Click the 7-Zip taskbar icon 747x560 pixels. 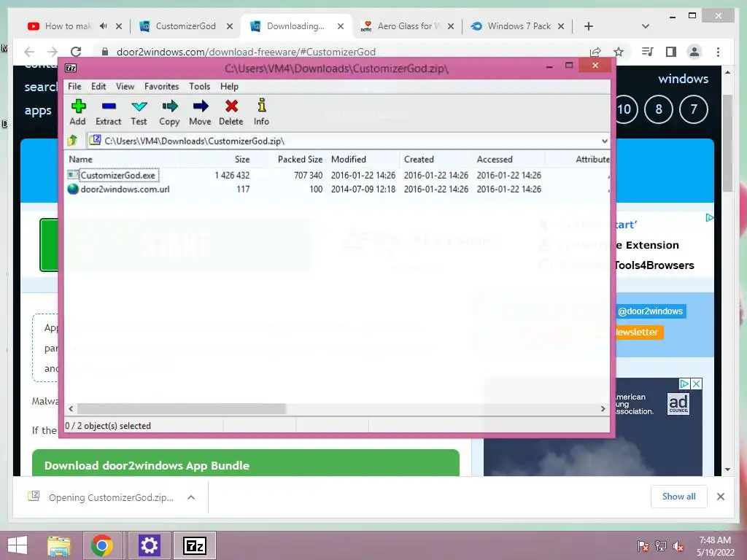[194, 545]
